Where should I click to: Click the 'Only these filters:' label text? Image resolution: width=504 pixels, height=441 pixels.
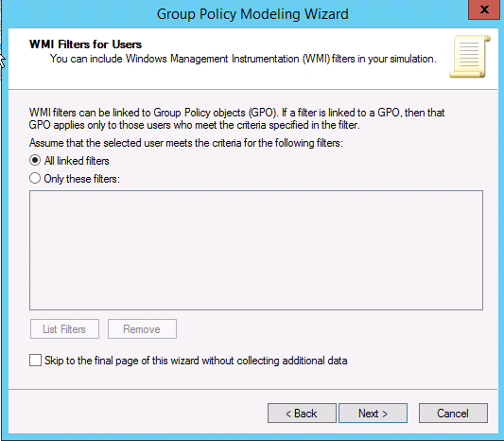pos(82,179)
